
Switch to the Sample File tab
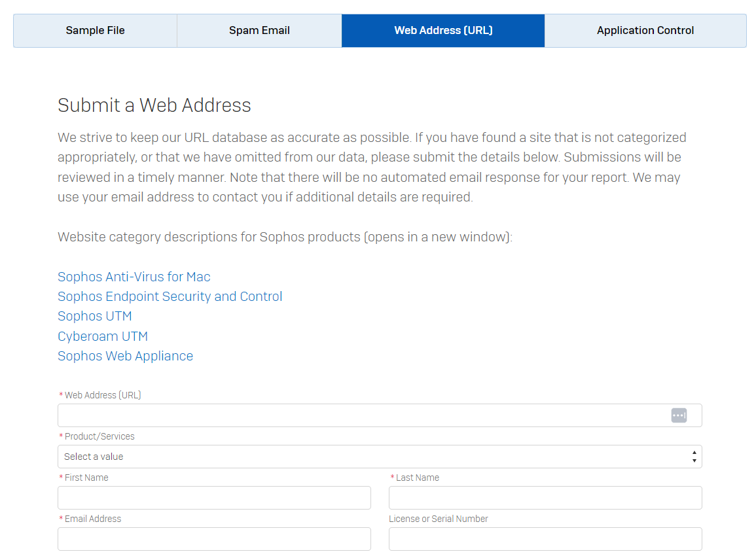point(95,31)
